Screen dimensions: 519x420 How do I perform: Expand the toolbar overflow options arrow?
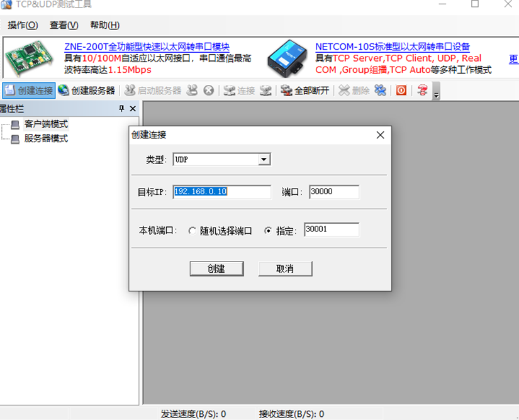(436, 91)
